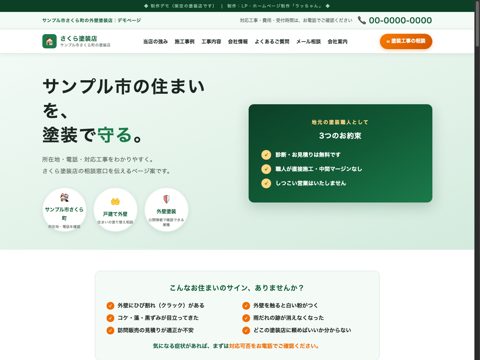This screenshot has width=480, height=360.
Task: Click the icon in the サンプル市さくら町 badge
Action: (64, 198)
